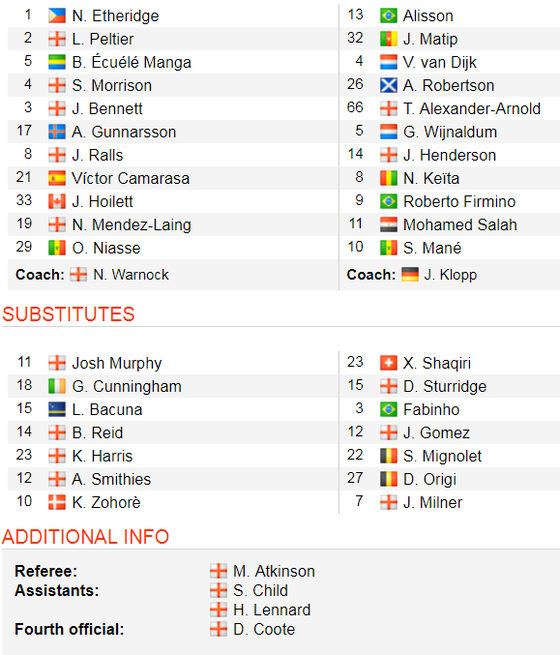Click the Curaçao flag next to L. Bacuna
The width and height of the screenshot is (560, 655).
pyautogui.click(x=57, y=409)
